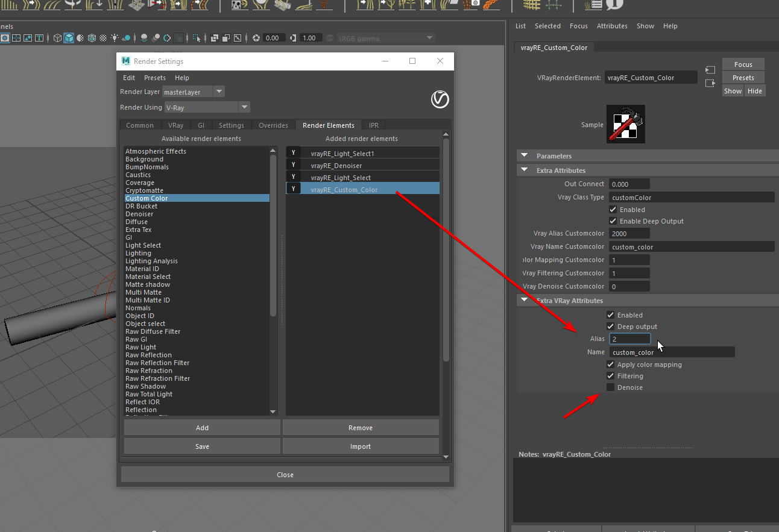
Task: Click the output connection arrow icon beside node name
Action: coord(710,83)
